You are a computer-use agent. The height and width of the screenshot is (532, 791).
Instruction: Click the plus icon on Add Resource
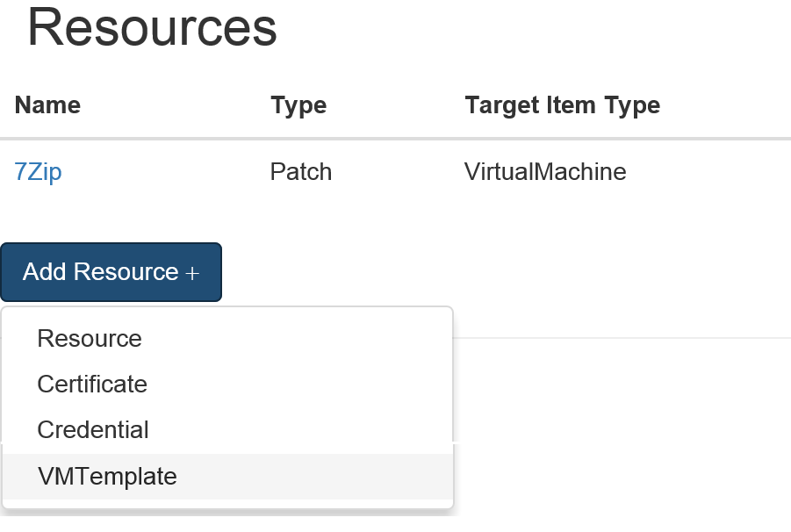192,273
